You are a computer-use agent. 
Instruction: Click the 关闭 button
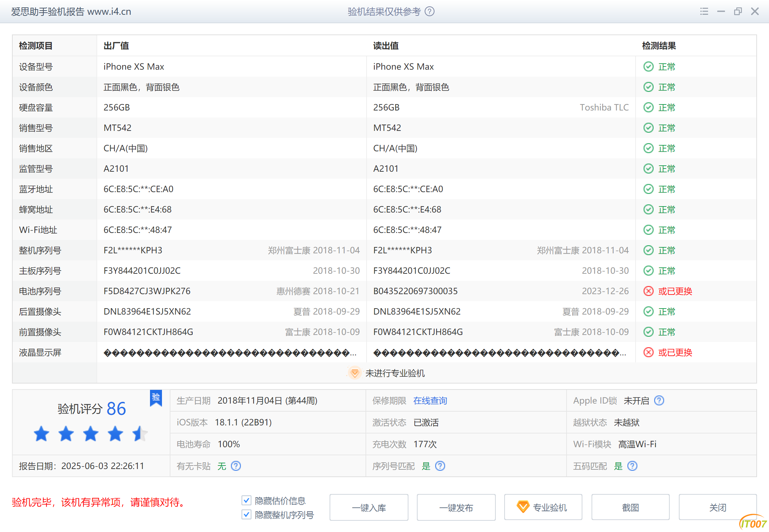(718, 507)
